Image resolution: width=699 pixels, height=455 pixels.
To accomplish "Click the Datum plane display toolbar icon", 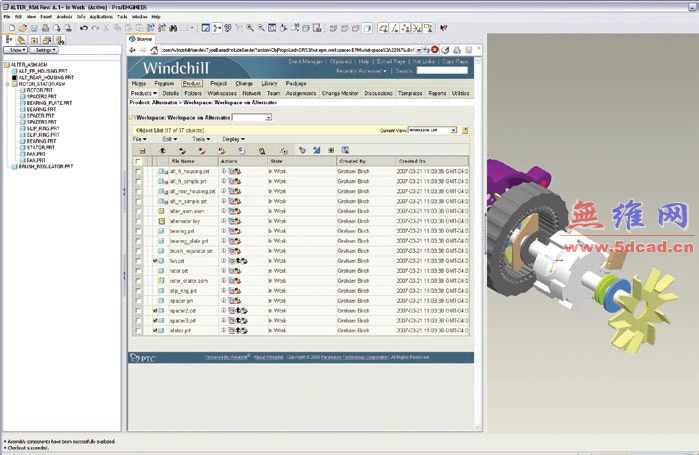I will click(x=383, y=28).
